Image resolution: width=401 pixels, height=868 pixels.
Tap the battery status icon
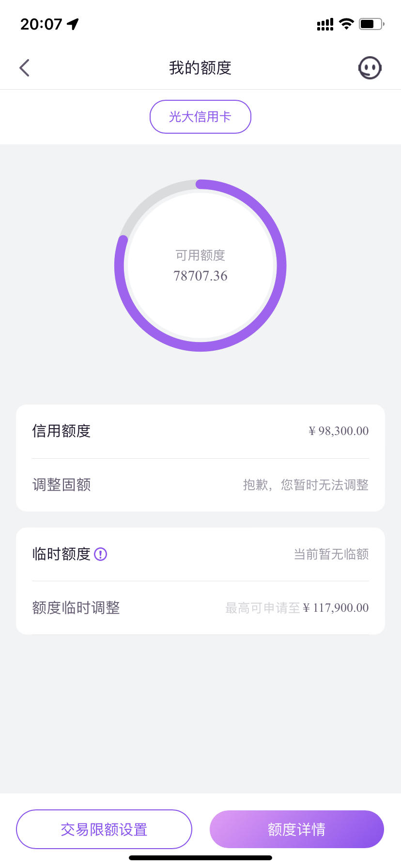pyautogui.click(x=371, y=24)
